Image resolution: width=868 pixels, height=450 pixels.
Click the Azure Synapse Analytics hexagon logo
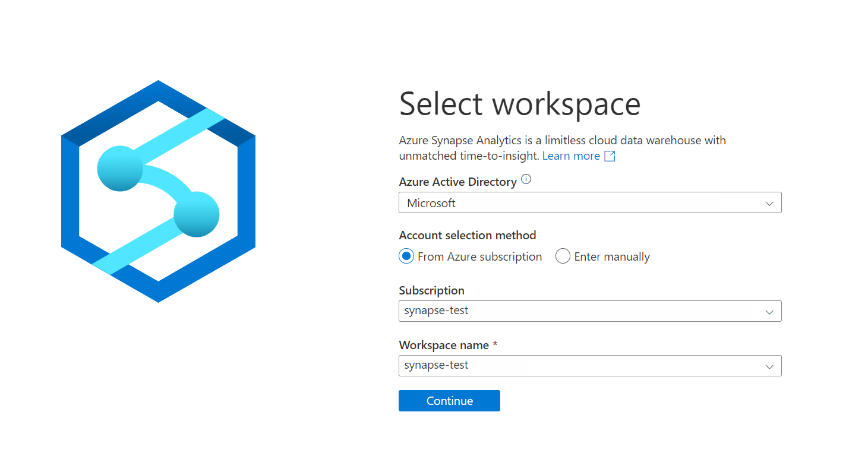pos(158,191)
